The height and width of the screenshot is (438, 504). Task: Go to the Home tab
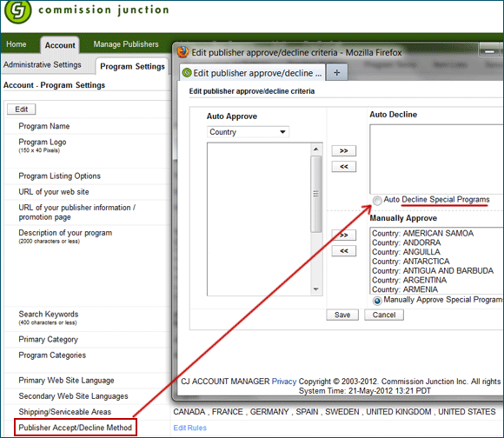pos(16,44)
